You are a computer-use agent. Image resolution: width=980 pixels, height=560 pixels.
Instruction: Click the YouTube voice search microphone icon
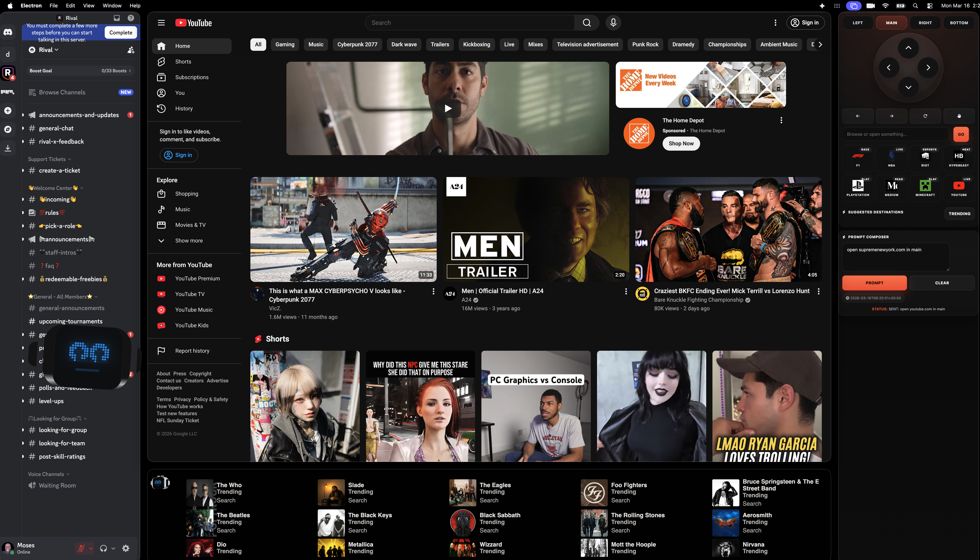click(613, 23)
